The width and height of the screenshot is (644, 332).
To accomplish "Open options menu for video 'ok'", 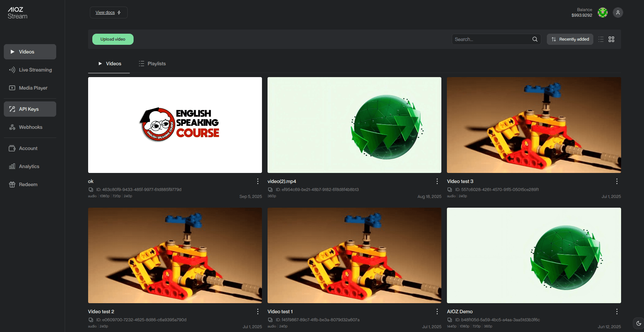I will 257,181.
